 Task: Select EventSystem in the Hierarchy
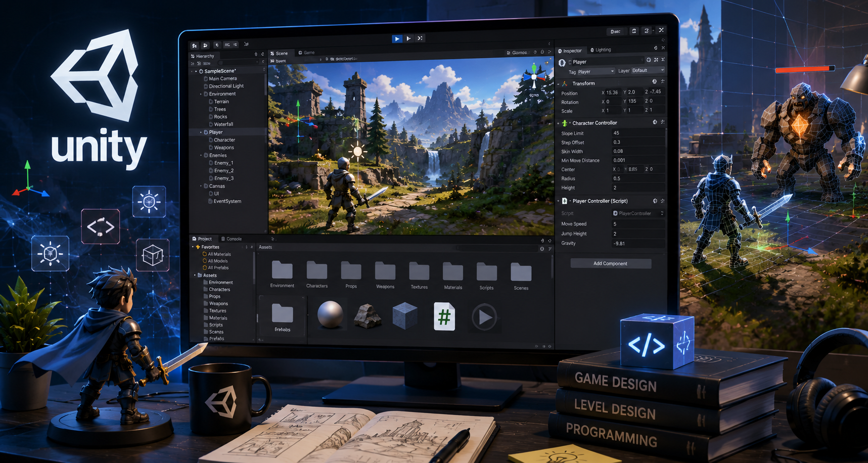point(227,201)
